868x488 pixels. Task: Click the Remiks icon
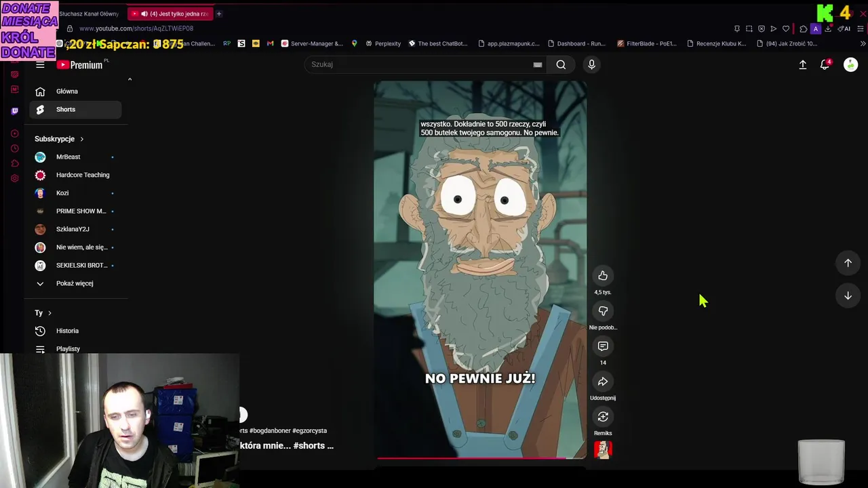click(x=603, y=416)
